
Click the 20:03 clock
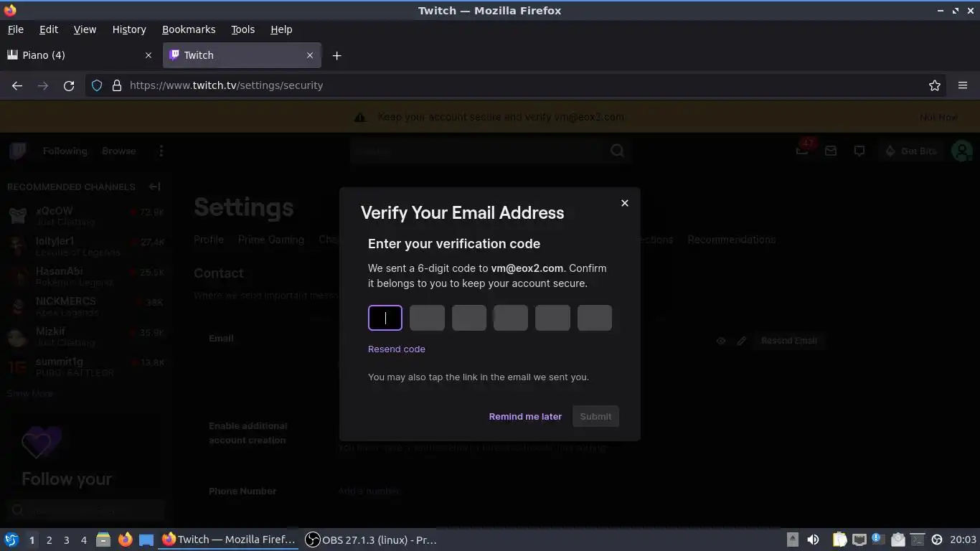(963, 540)
